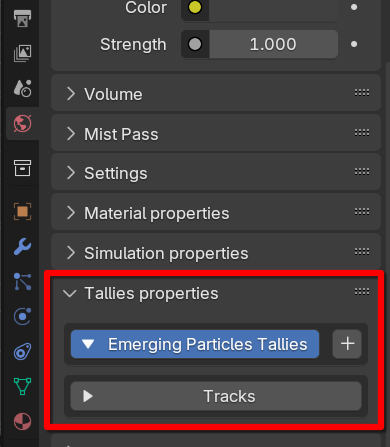Open the Object Constraints tab icon
The image size is (390, 447).
click(x=22, y=352)
